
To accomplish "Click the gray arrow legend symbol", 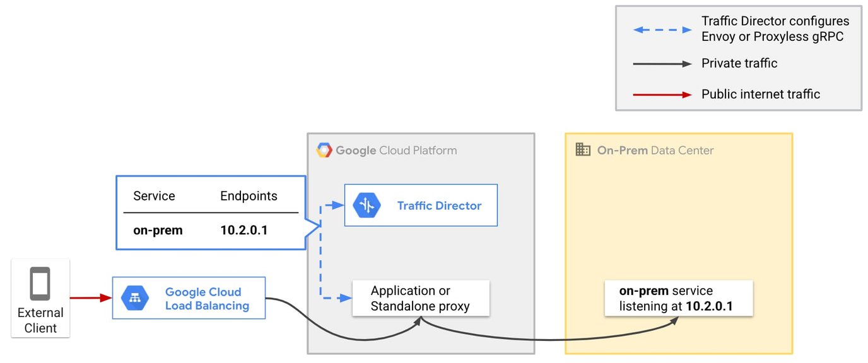I will pyautogui.click(x=663, y=64).
